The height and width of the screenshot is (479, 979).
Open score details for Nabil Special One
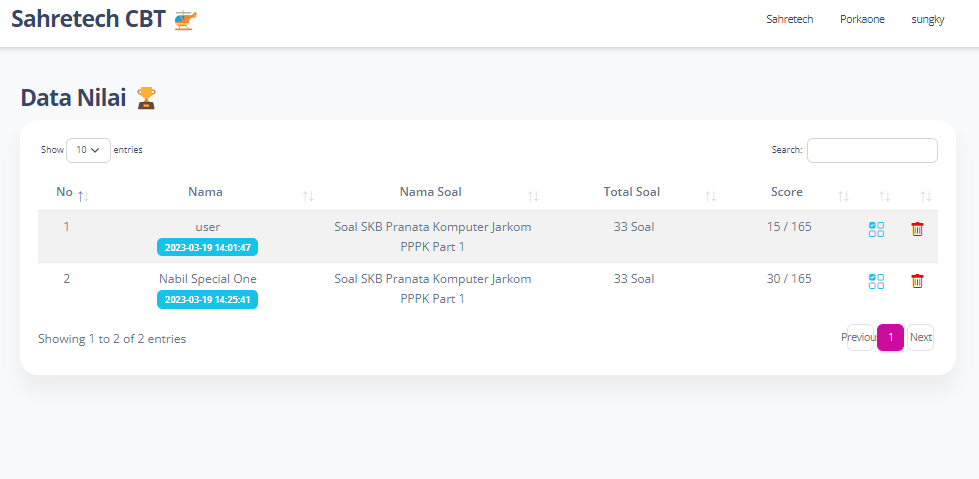tap(876, 281)
